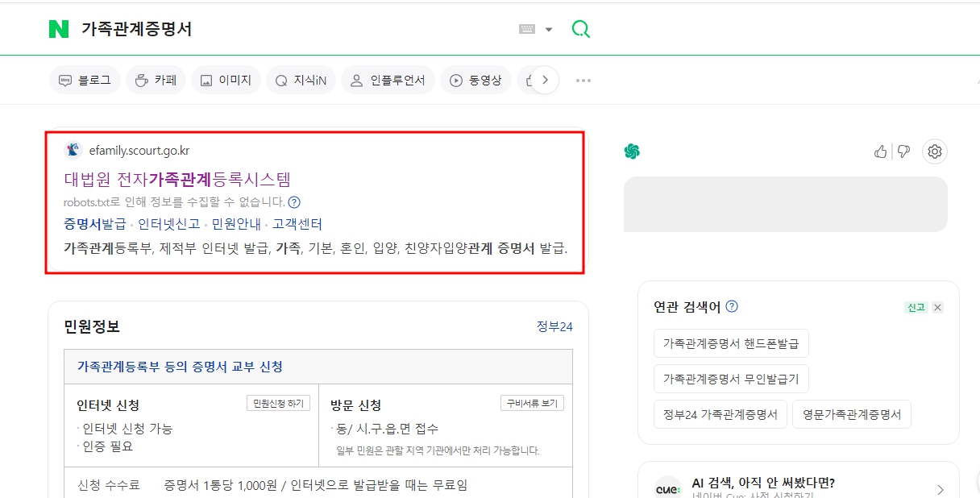The width and height of the screenshot is (980, 498).
Task: Expand the keyboard input dropdown arrow
Action: (549, 30)
